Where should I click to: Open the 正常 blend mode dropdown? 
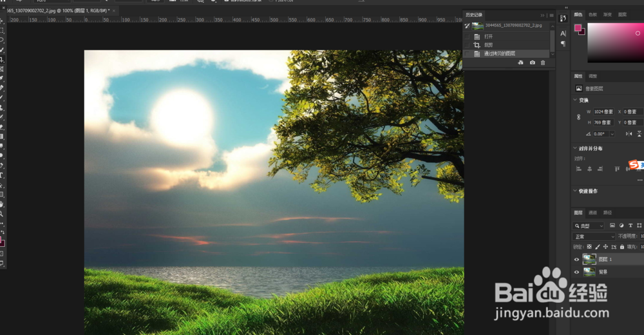[x=594, y=236]
